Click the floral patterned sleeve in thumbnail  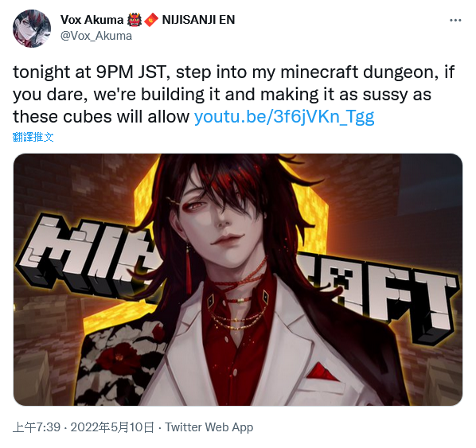(122, 364)
